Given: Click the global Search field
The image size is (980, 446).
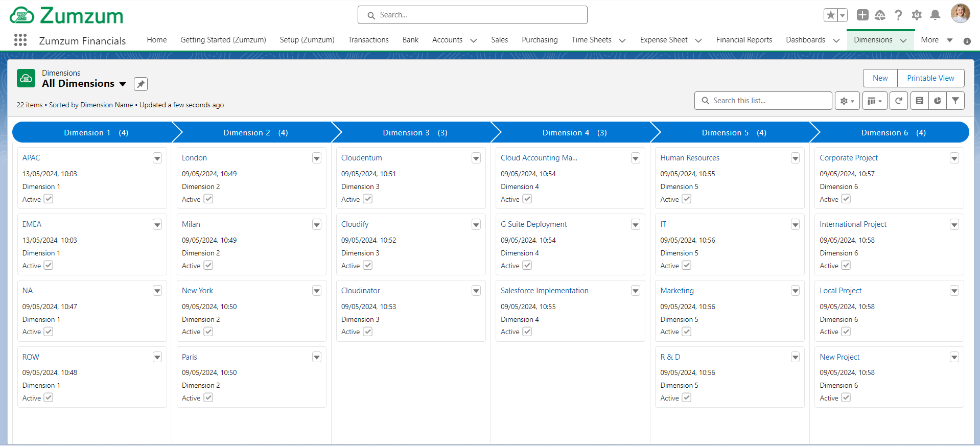Looking at the screenshot, I should coord(473,15).
